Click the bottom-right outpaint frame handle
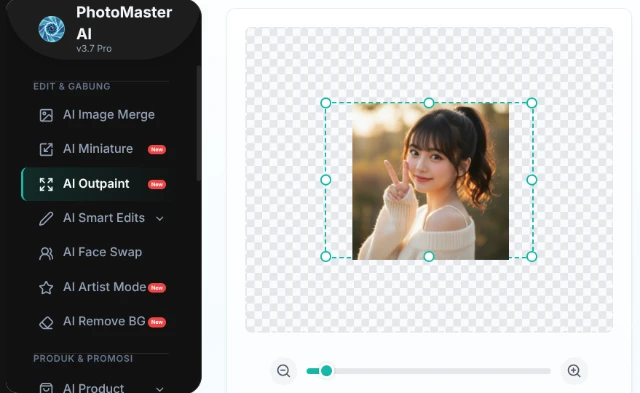 tap(531, 256)
